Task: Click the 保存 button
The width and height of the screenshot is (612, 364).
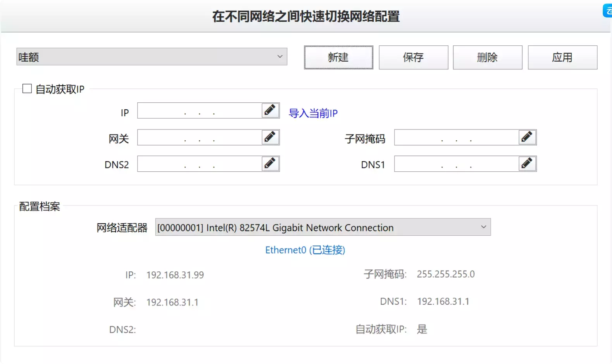Action: coord(413,57)
